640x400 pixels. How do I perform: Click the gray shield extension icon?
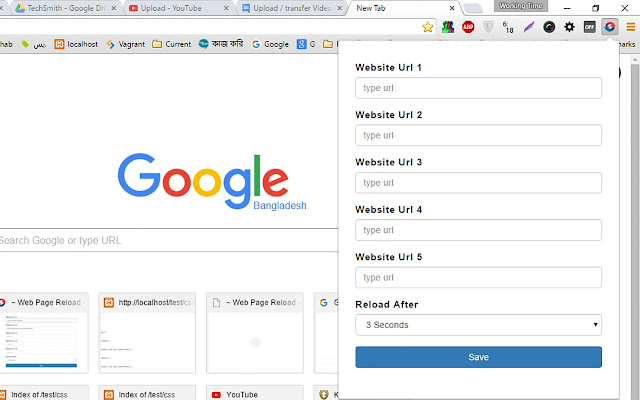coord(488,27)
